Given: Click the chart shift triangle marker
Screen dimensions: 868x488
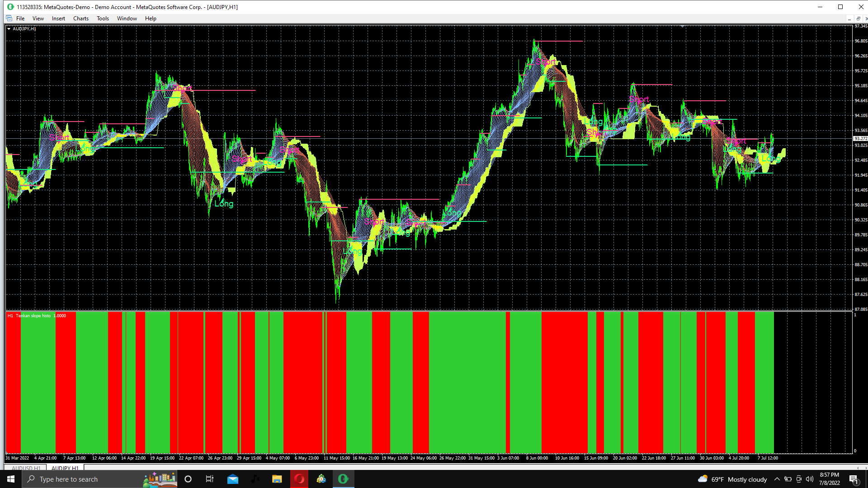Looking at the screenshot, I should 683,27.
